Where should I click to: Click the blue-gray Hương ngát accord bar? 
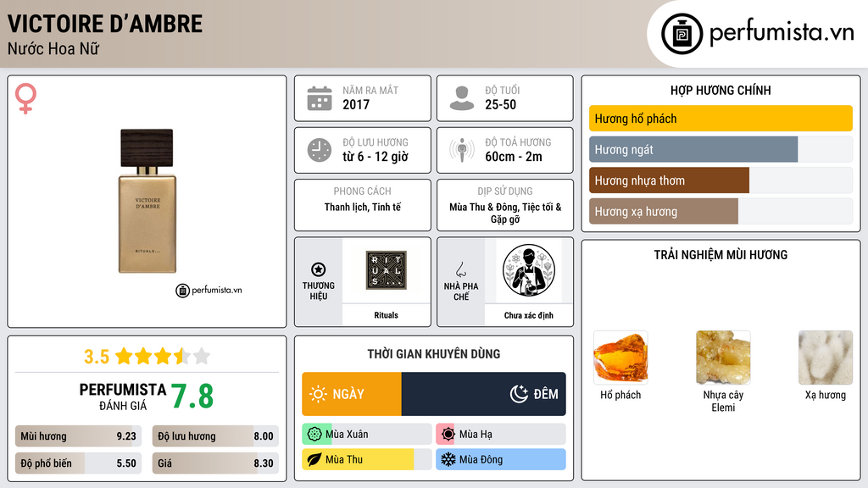click(693, 149)
